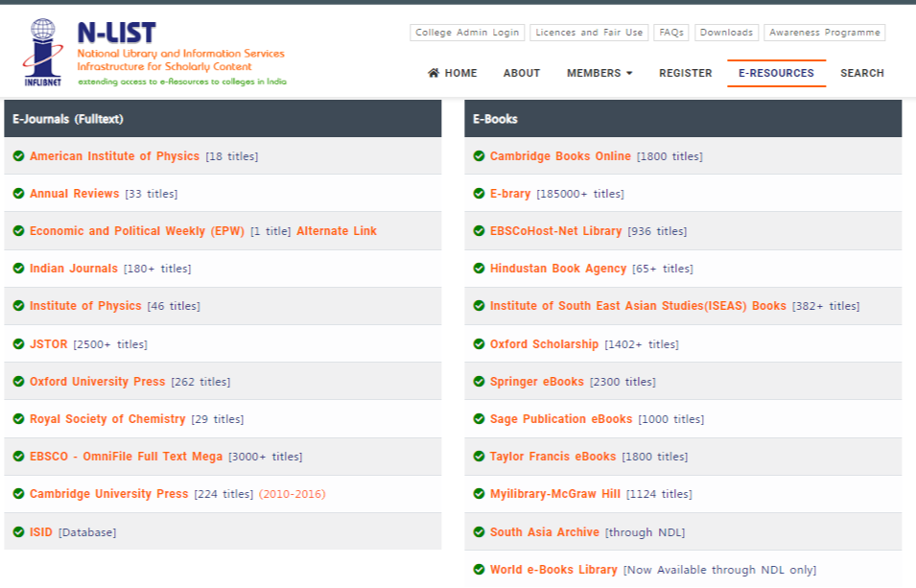Viewport: 916px width, 588px height.
Task: Click the check icon beside JSTOR
Action: [x=18, y=343]
